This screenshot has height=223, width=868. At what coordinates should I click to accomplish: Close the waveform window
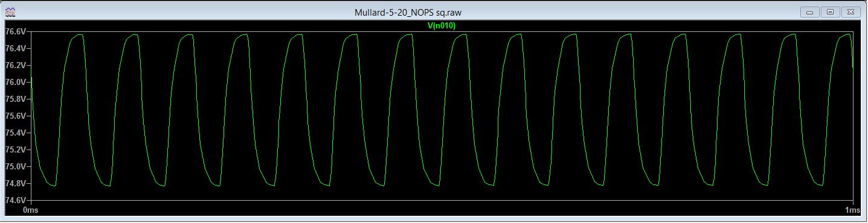tap(851, 11)
